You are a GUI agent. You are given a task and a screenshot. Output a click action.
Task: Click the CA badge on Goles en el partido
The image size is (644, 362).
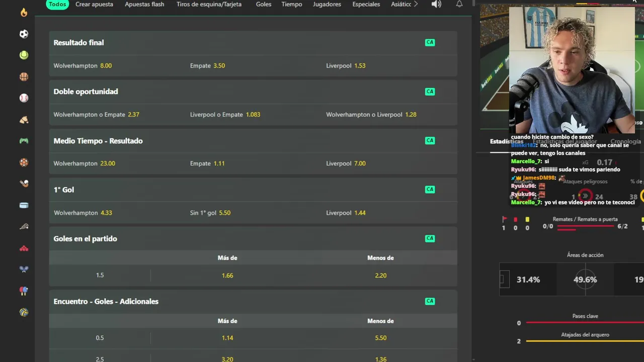(430, 238)
